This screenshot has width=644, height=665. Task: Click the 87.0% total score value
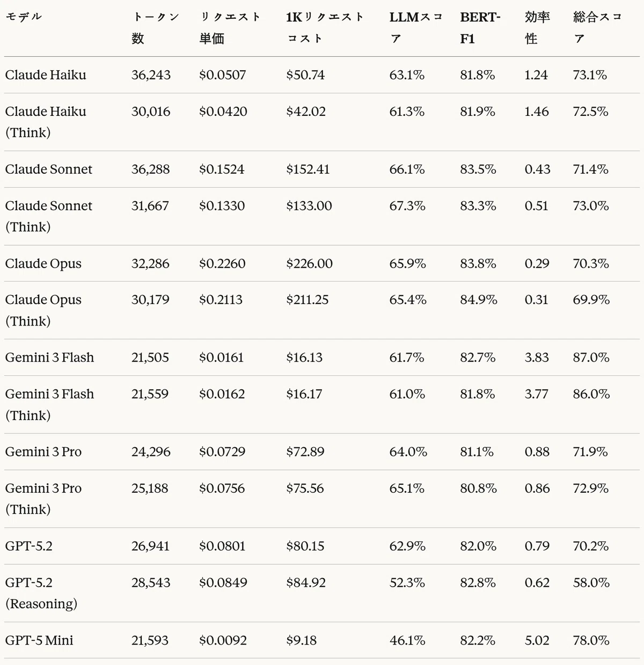tap(591, 358)
